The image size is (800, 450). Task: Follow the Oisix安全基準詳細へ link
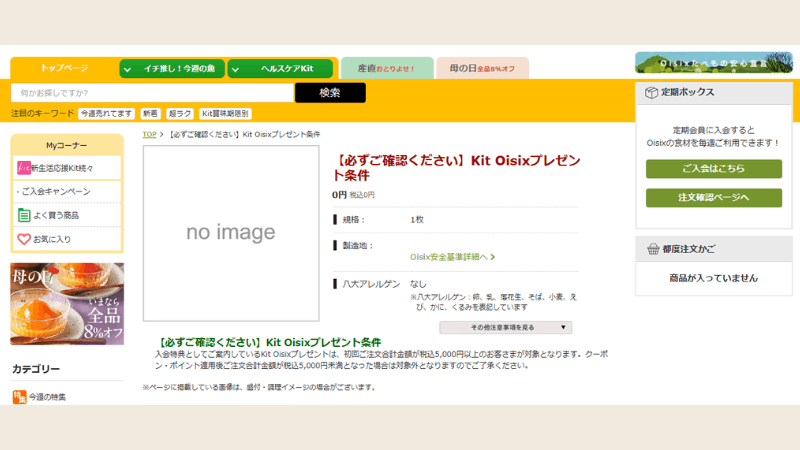(x=452, y=257)
